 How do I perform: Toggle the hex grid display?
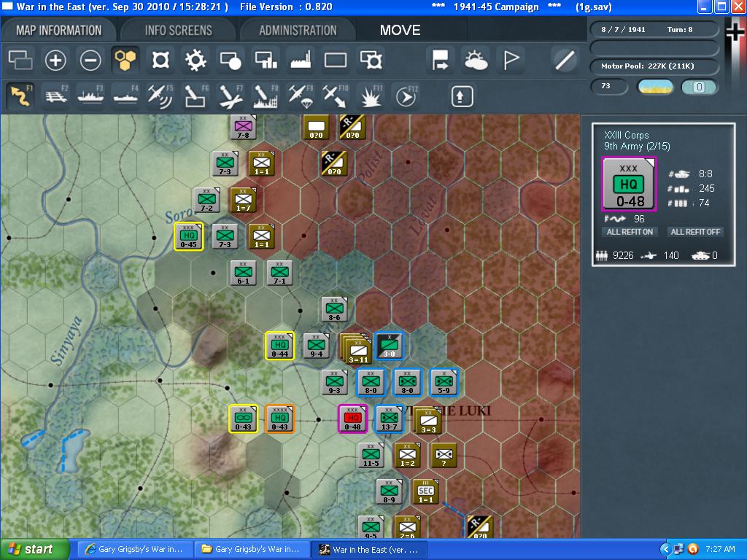point(125,61)
